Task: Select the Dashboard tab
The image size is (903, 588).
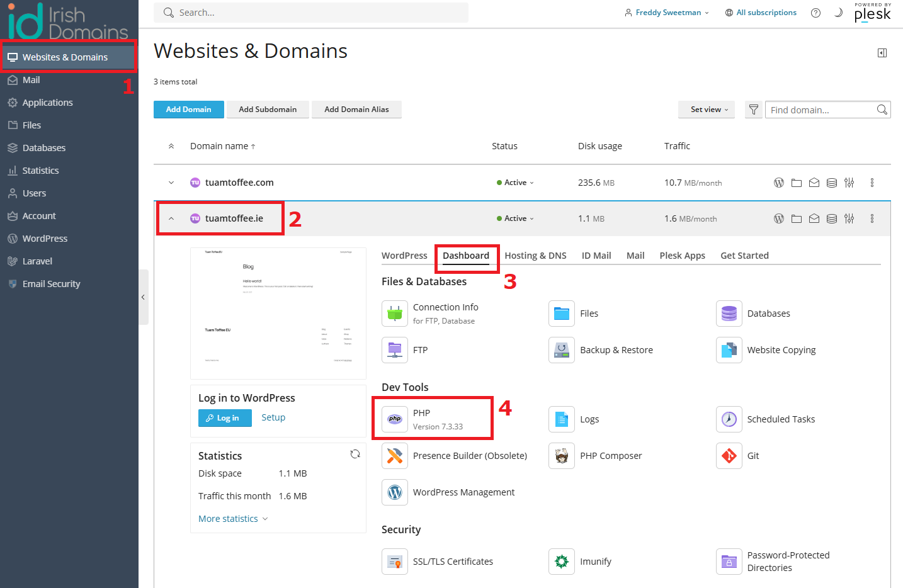Action: tap(466, 256)
